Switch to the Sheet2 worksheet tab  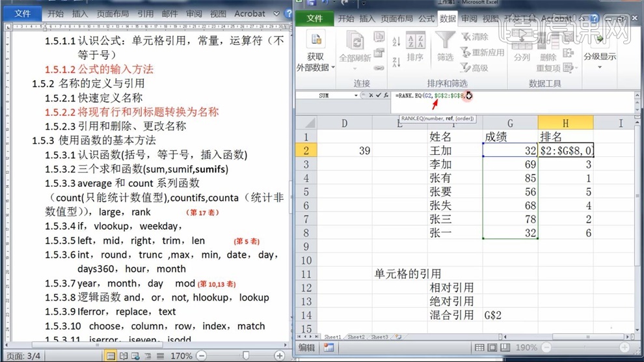356,337
